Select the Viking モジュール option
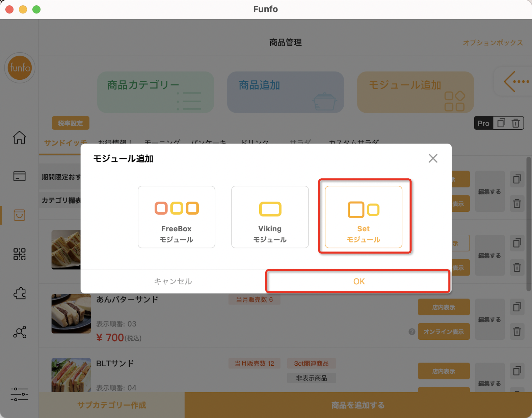532x418 pixels. coord(270,217)
